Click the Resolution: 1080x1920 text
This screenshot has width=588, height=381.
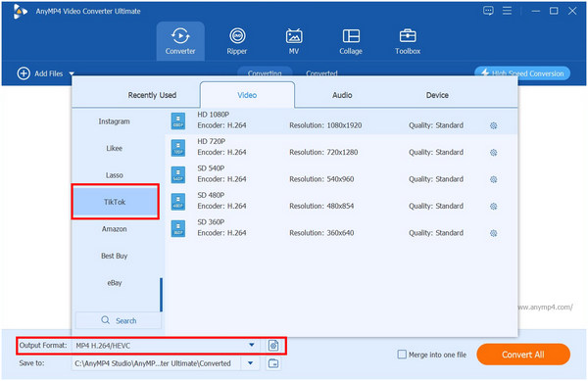coord(325,125)
